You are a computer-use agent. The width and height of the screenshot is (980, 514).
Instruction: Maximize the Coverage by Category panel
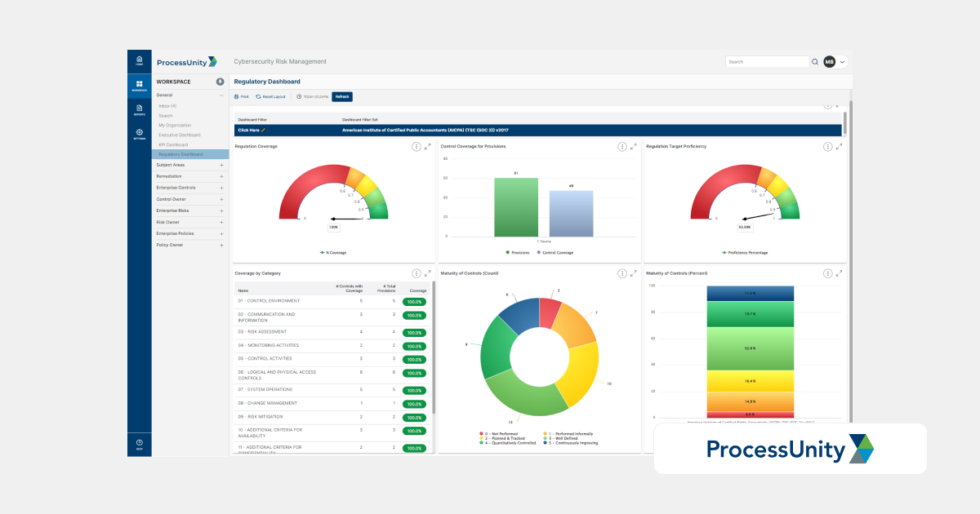pos(428,273)
